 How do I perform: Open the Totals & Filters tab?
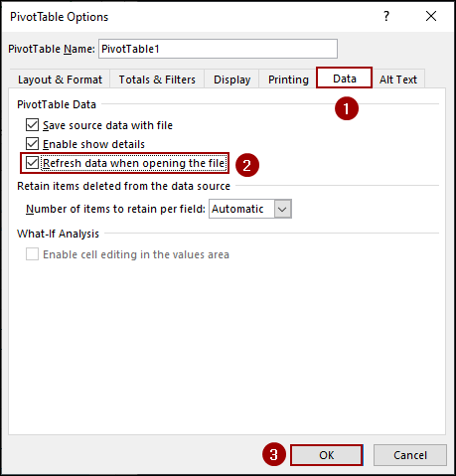coord(157,79)
